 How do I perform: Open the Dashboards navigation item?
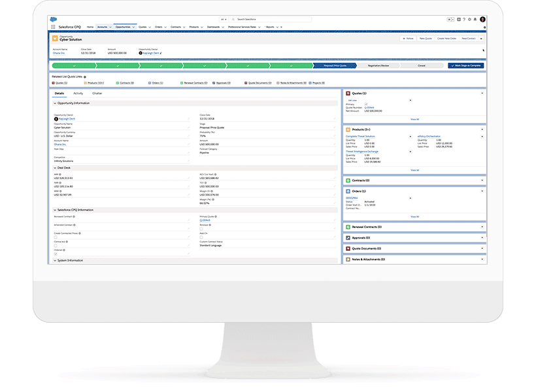(x=214, y=27)
